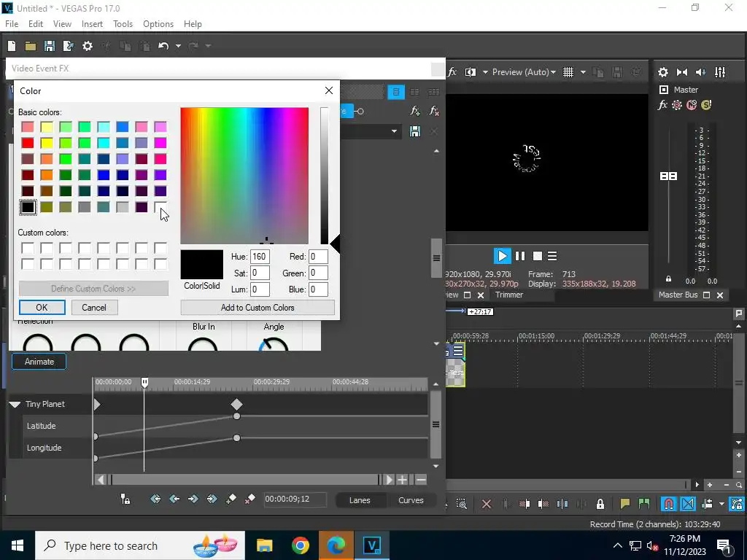The height and width of the screenshot is (560, 747).
Task: Click Add to Custom Colors
Action: 258,308
